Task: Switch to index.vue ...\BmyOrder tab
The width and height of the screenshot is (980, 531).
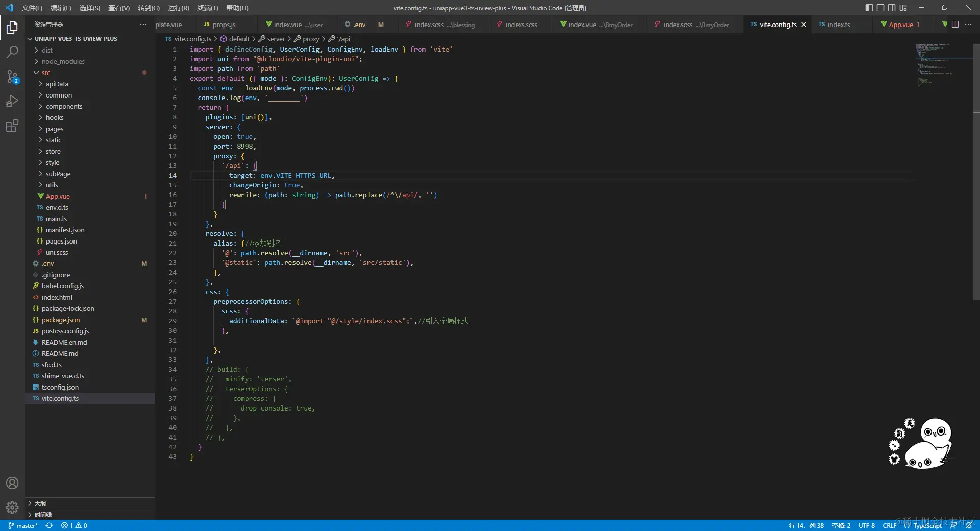Action: [600, 25]
